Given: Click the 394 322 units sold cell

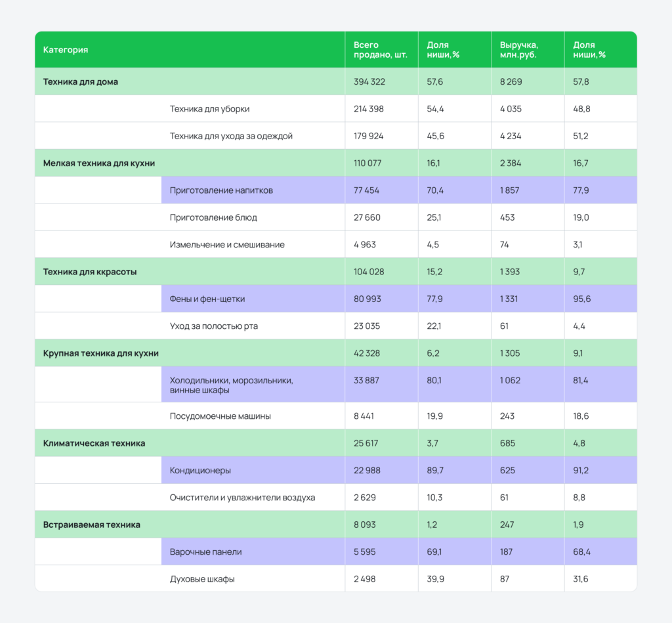Looking at the screenshot, I should 369,82.
